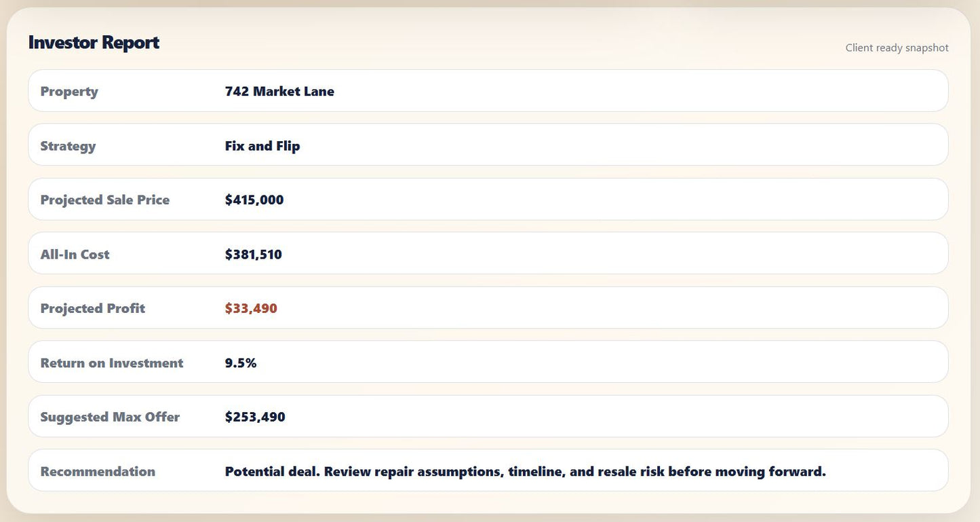Select the Return on Investment label
The width and height of the screenshot is (980, 522).
(112, 363)
